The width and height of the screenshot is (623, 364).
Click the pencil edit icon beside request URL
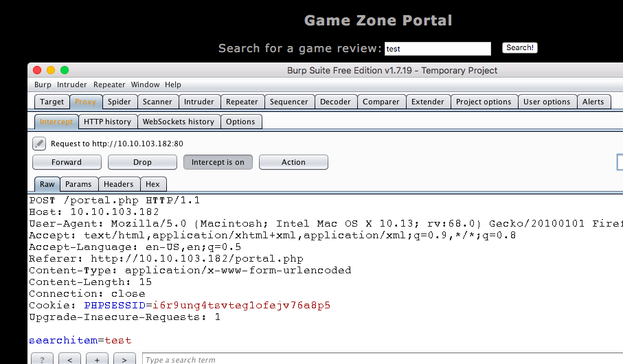tap(39, 144)
